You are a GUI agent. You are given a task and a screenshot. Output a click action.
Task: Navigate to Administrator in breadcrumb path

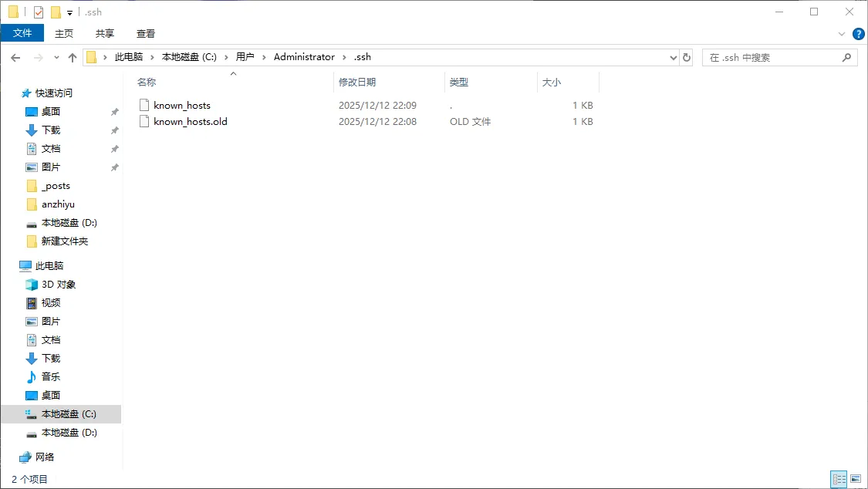click(304, 57)
